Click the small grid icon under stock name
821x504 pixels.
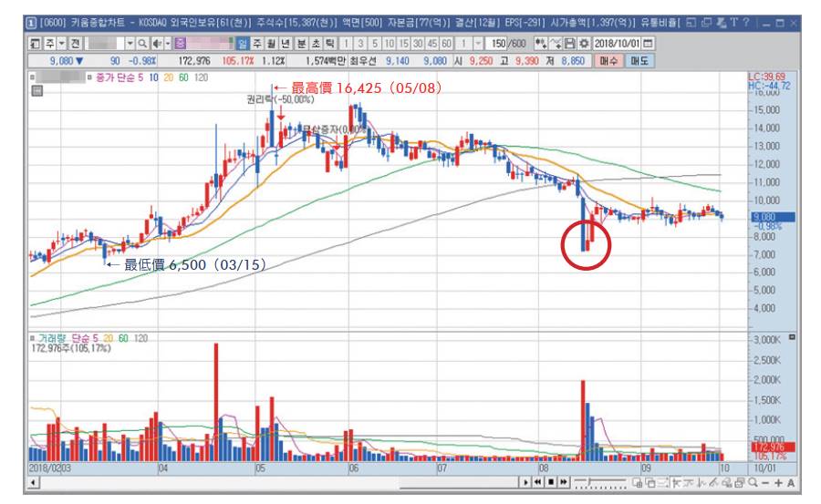pyautogui.click(x=37, y=91)
